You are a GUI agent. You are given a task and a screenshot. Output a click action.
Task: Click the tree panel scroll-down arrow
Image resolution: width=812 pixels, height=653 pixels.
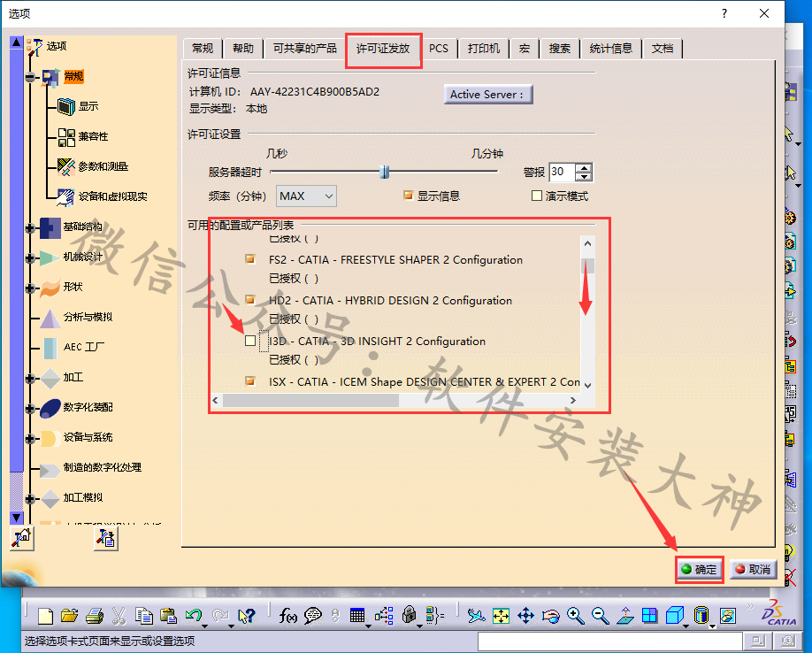coord(17,517)
